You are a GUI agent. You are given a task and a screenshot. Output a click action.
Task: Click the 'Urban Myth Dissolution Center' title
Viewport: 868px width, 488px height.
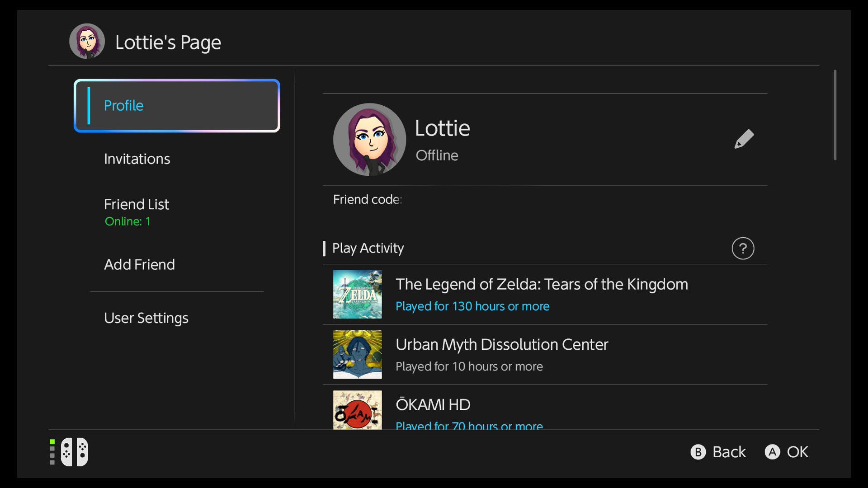tap(502, 345)
